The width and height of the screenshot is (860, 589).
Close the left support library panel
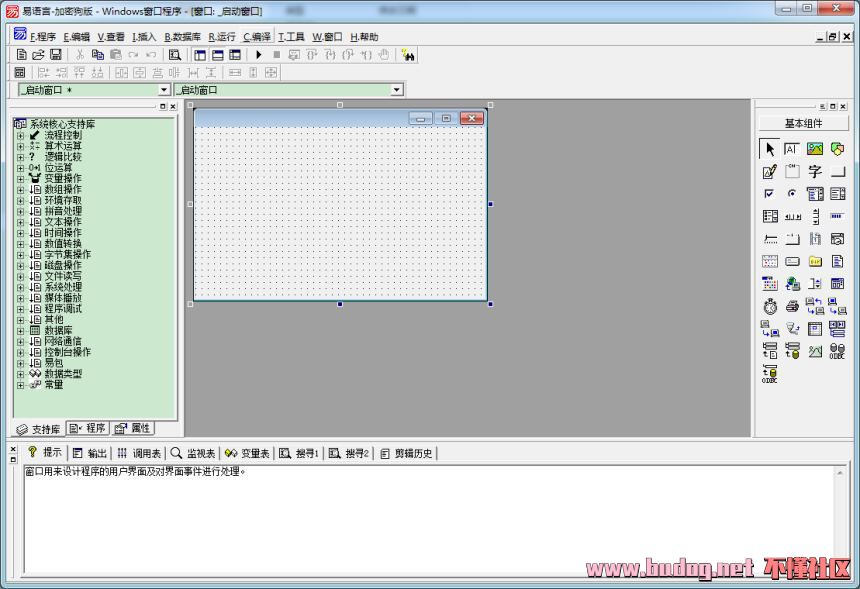coord(173,106)
